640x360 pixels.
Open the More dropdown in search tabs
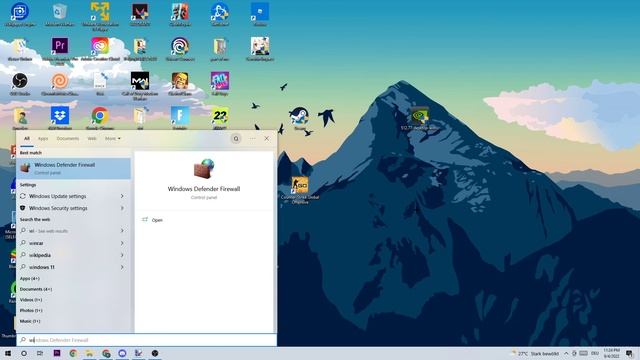pyautogui.click(x=112, y=139)
